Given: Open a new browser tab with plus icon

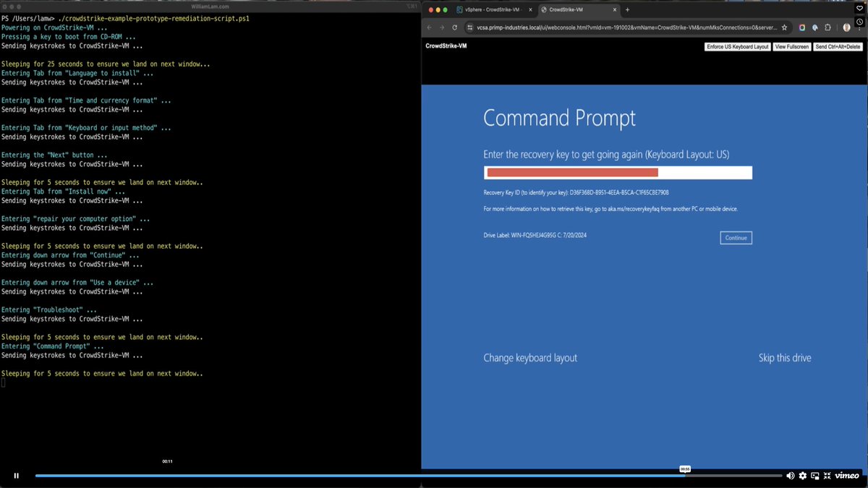Looking at the screenshot, I should (x=627, y=9).
